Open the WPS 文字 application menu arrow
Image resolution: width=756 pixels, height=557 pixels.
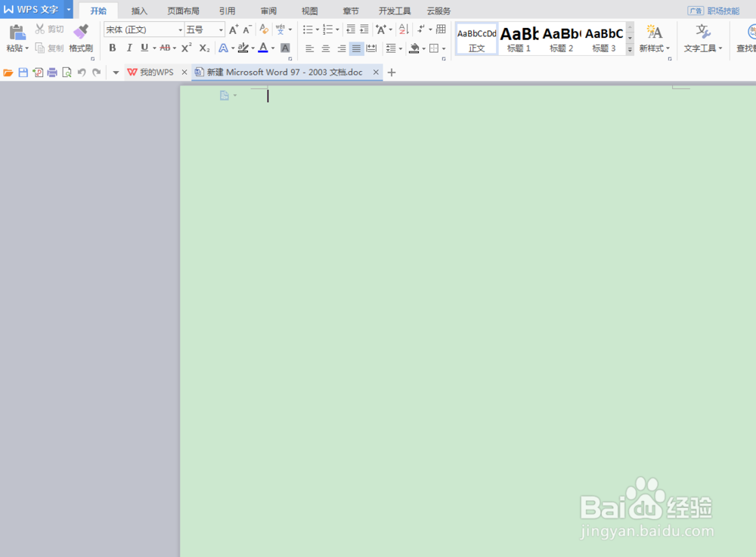69,9
